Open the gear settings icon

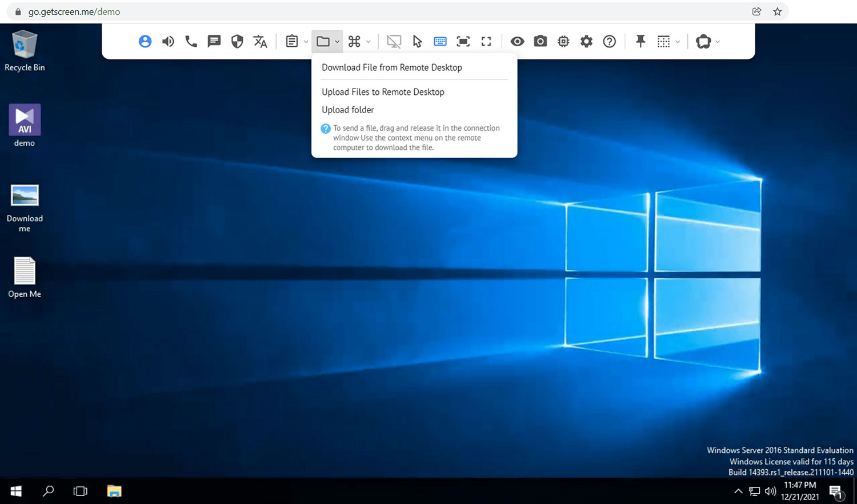coord(586,41)
